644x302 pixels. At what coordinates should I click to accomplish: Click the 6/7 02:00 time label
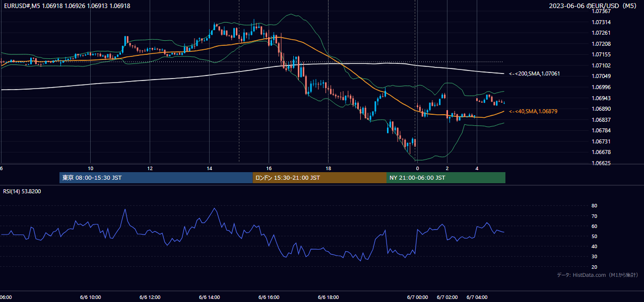coord(447,297)
